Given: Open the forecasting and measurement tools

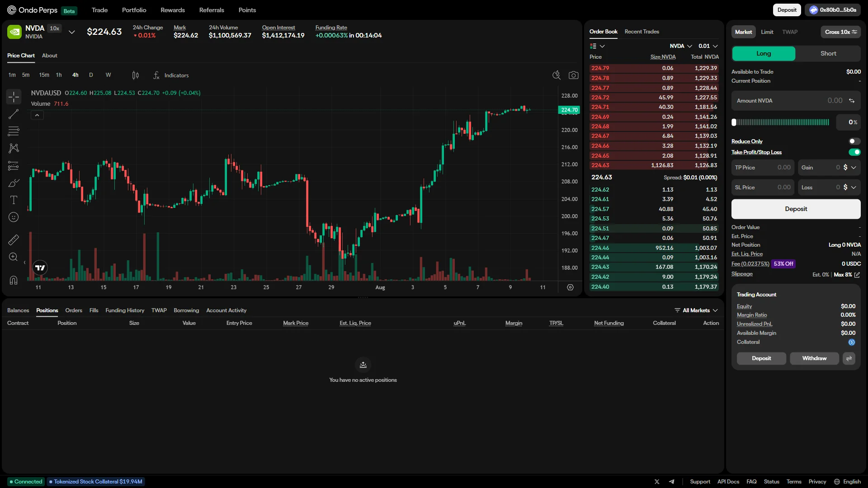Looking at the screenshot, I should click(14, 166).
